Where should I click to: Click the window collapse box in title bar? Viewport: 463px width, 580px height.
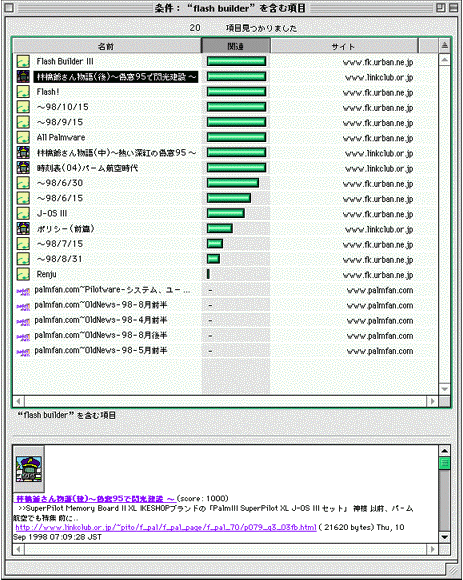pos(453,7)
